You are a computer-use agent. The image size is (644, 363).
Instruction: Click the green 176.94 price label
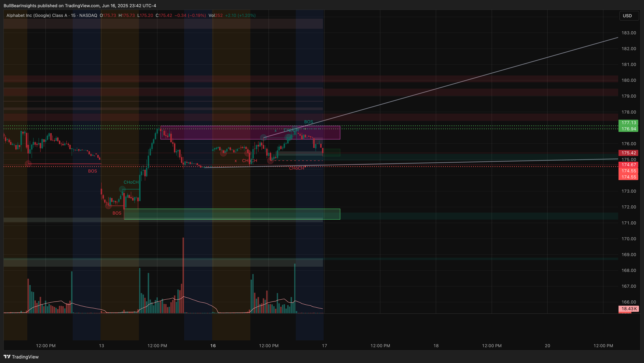[x=628, y=129]
